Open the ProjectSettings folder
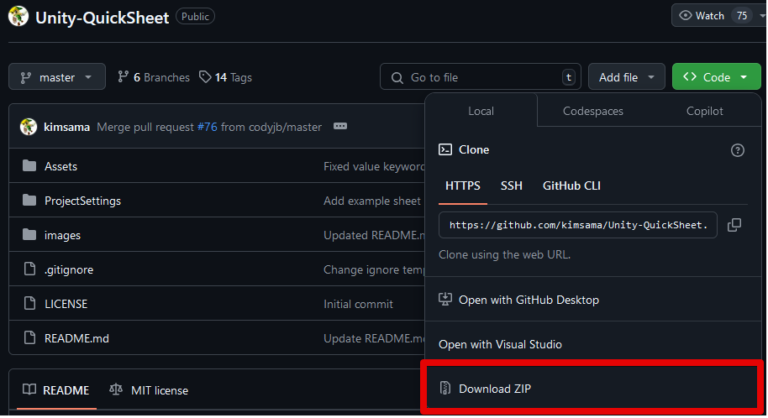The image size is (768, 418). click(x=82, y=201)
